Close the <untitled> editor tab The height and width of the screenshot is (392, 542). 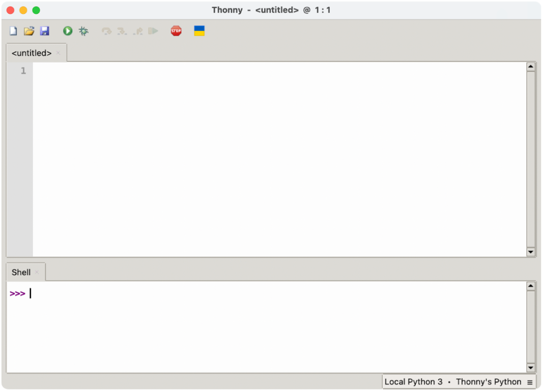click(x=58, y=53)
